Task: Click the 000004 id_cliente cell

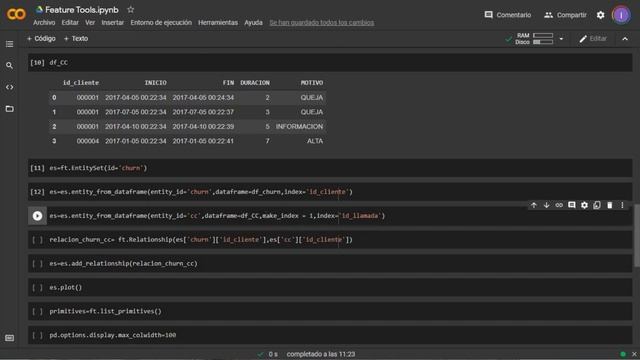Action: coord(88,141)
